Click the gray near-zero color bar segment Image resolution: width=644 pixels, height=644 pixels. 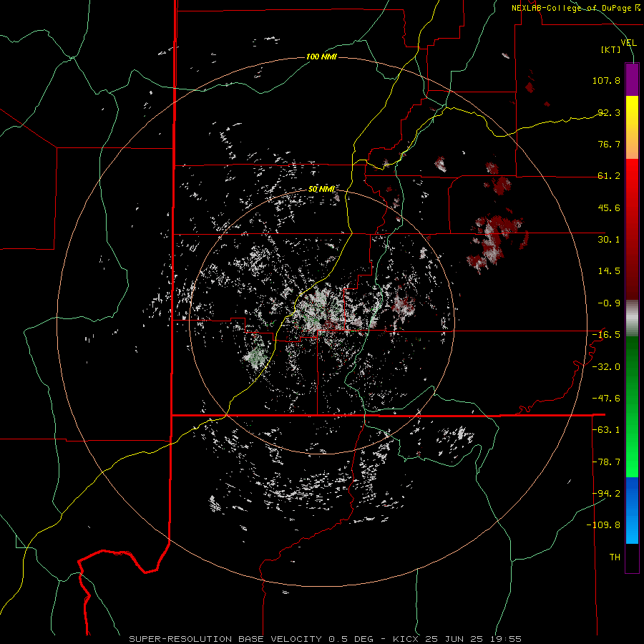(x=632, y=318)
